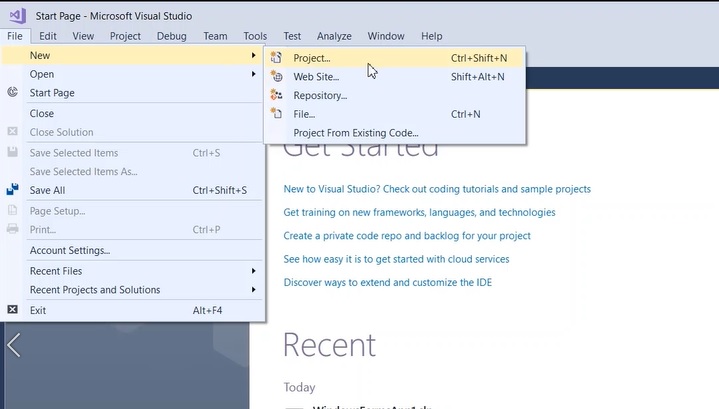Open the Window menu
The height and width of the screenshot is (409, 719).
click(x=386, y=36)
